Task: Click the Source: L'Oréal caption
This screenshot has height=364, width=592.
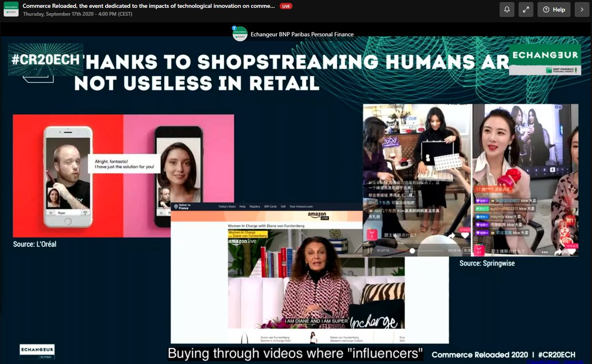Action: pyautogui.click(x=35, y=244)
